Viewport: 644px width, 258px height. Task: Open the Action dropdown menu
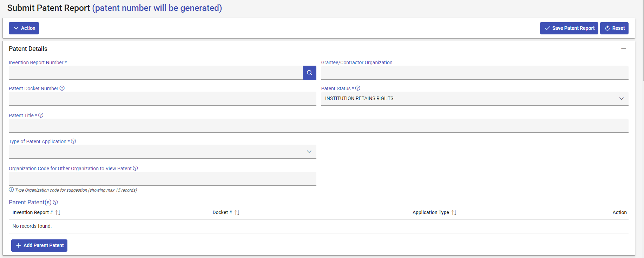[x=24, y=28]
